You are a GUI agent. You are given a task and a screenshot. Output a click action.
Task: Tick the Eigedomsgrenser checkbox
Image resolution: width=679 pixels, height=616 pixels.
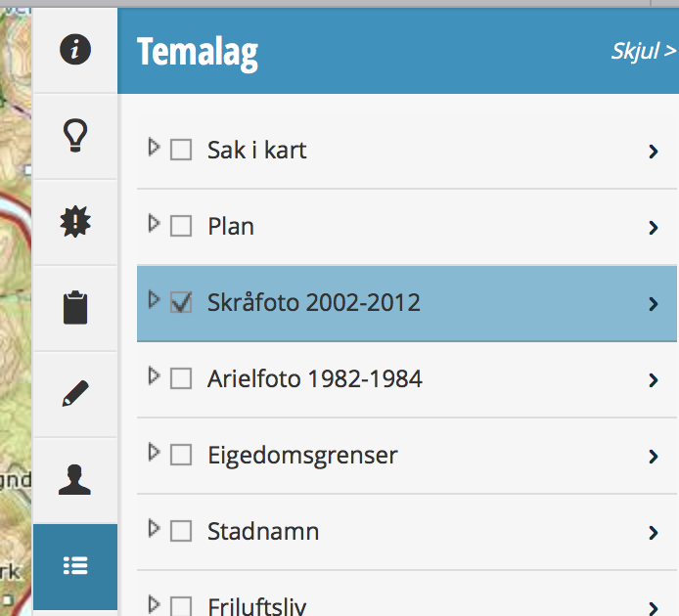(x=181, y=456)
